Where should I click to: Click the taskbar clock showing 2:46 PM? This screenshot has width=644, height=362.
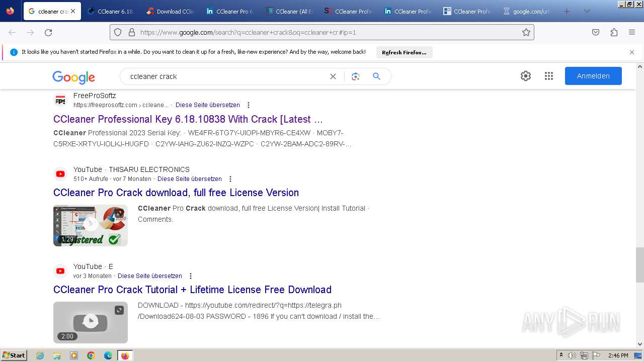pyautogui.click(x=618, y=355)
